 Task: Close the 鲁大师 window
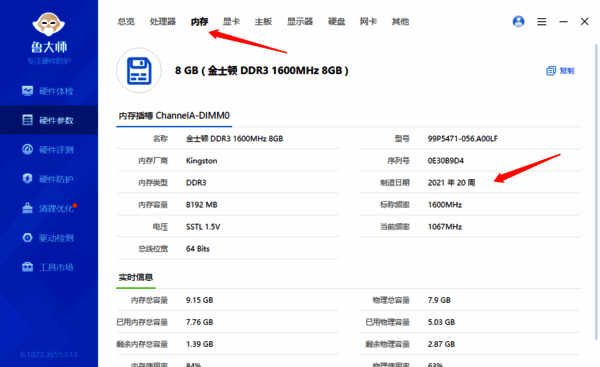(x=584, y=22)
